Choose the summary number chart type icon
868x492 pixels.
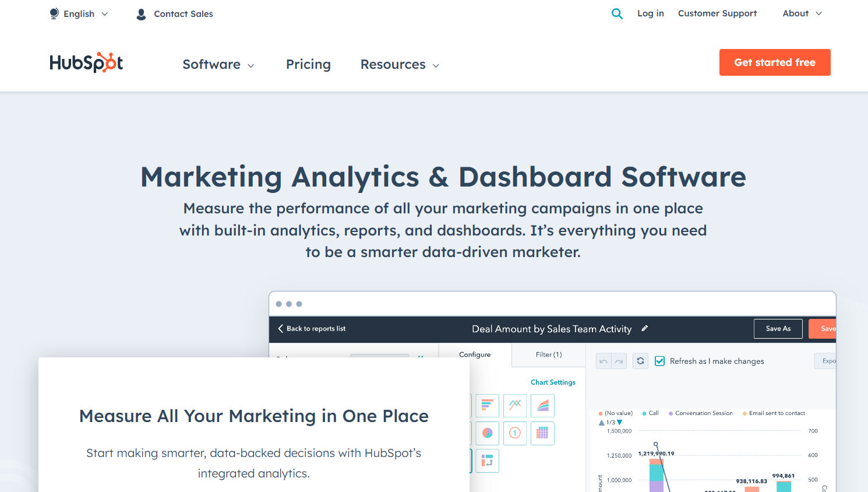point(515,433)
